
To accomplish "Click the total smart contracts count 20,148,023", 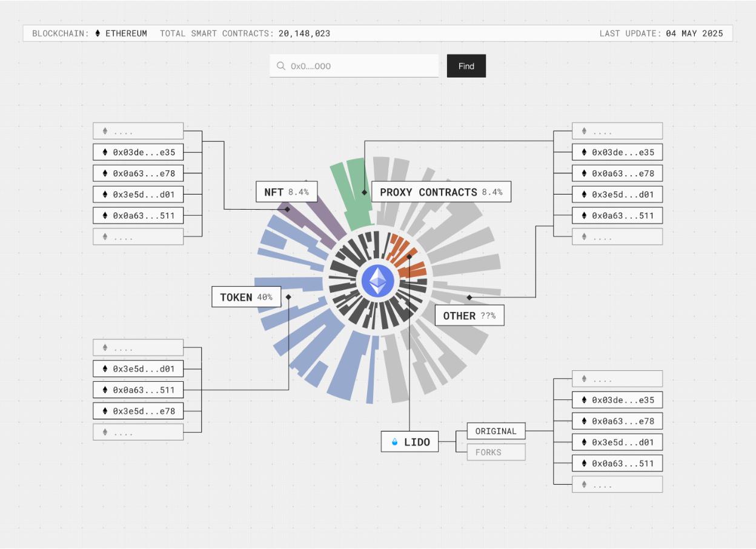I will coord(305,33).
